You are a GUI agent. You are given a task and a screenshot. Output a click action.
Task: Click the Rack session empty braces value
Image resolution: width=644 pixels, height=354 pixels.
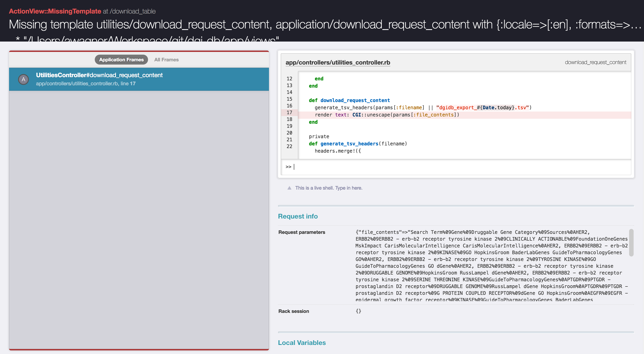[358, 311]
